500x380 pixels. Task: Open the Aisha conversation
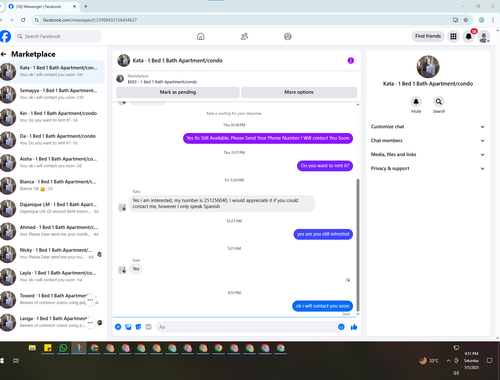click(x=52, y=162)
